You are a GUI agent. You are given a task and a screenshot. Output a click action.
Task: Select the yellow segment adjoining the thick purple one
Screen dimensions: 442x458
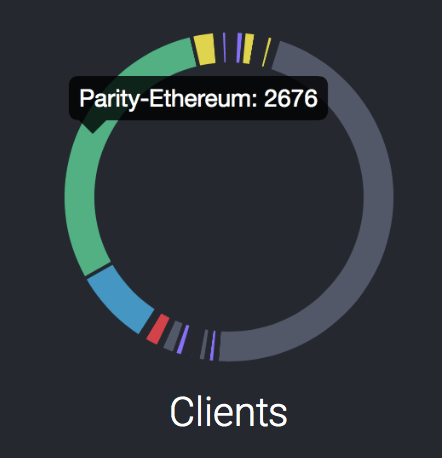pos(248,48)
